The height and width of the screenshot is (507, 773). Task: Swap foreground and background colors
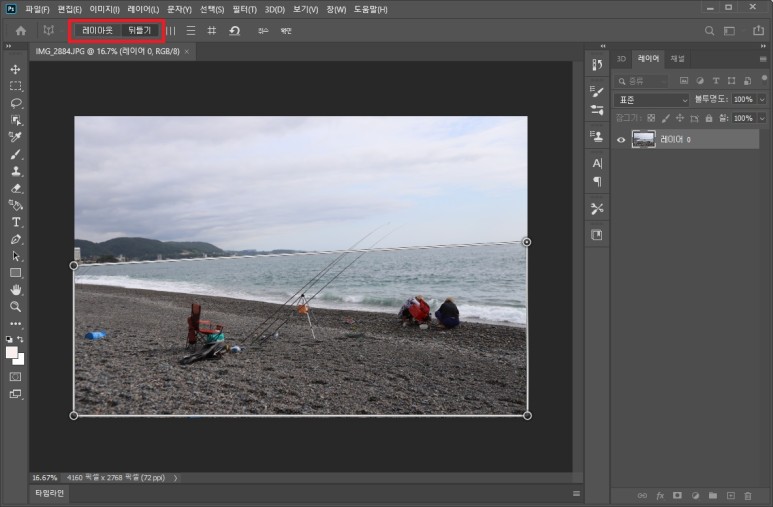click(20, 339)
